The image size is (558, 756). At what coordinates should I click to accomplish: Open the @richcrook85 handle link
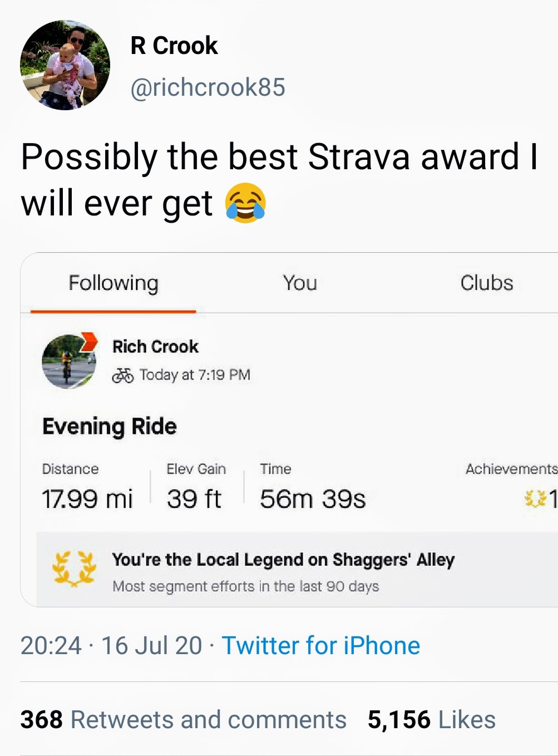coord(208,87)
